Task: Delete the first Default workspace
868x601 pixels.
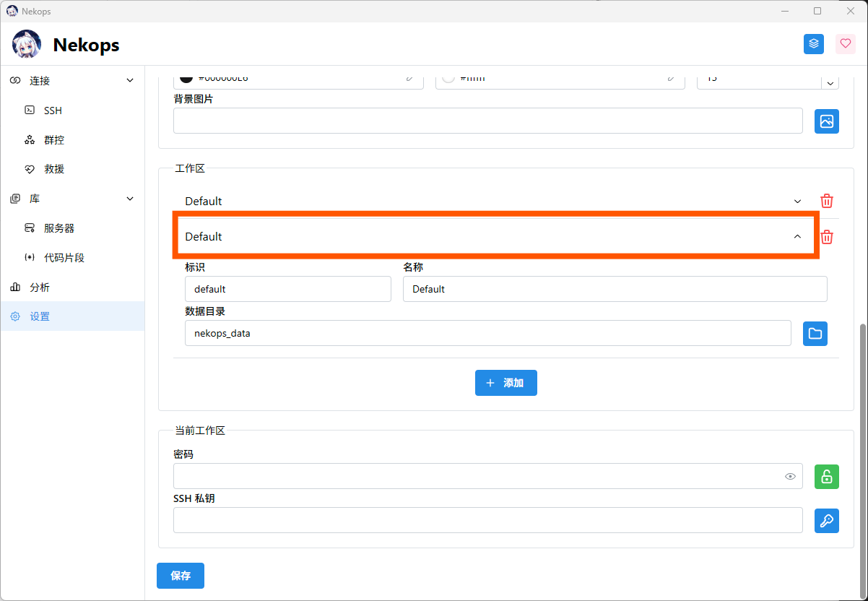Action: pyautogui.click(x=827, y=202)
